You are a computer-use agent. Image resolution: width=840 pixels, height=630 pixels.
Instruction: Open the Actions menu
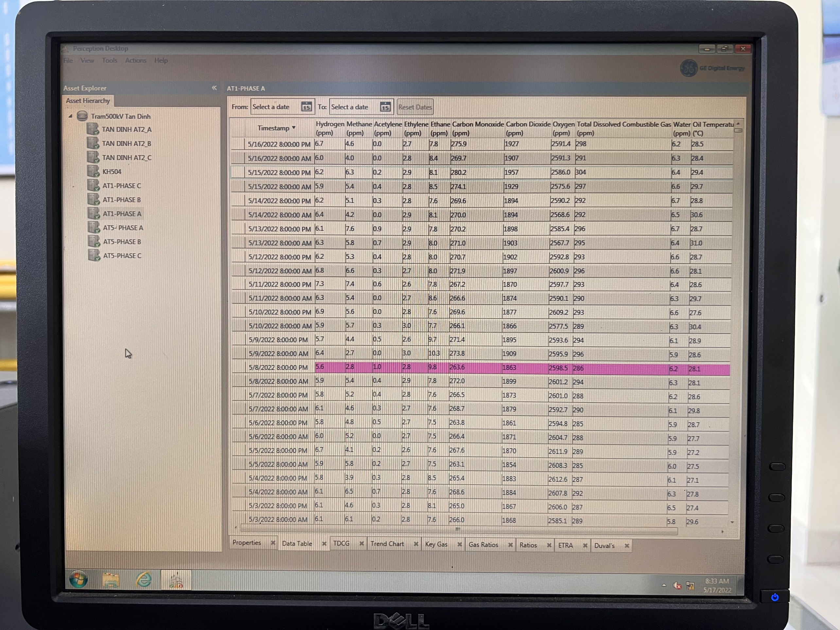(135, 61)
